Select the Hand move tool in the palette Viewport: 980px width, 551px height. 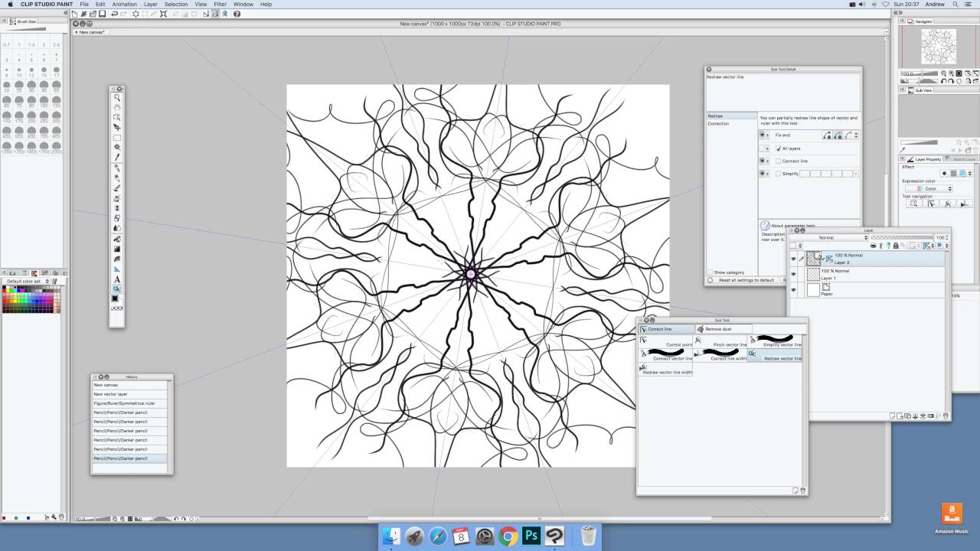coord(117,107)
